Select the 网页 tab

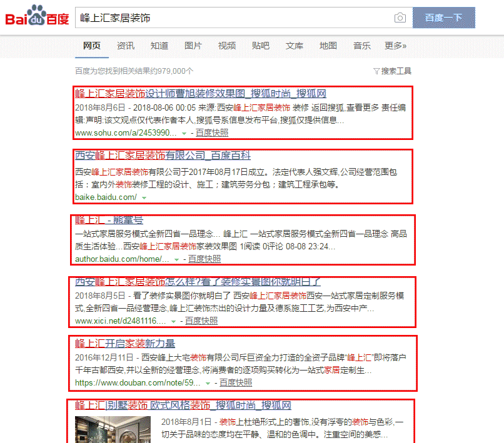(92, 46)
